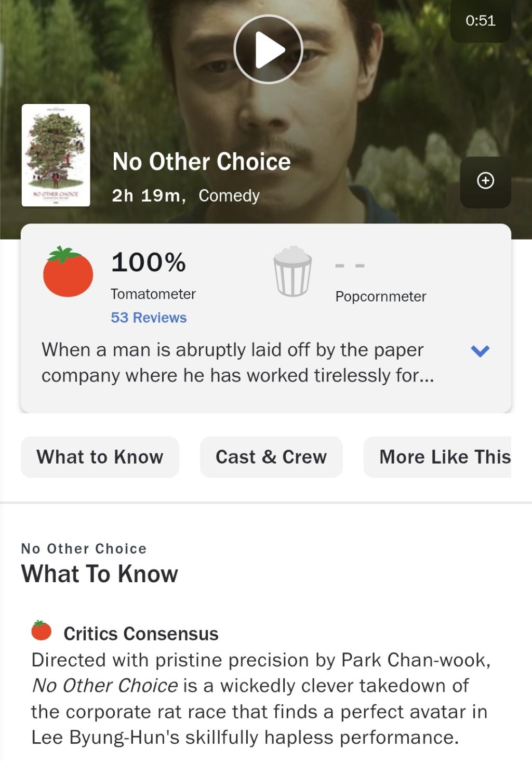The height and width of the screenshot is (761, 532).
Task: Click the truncated movie synopsis text
Action: [x=237, y=362]
